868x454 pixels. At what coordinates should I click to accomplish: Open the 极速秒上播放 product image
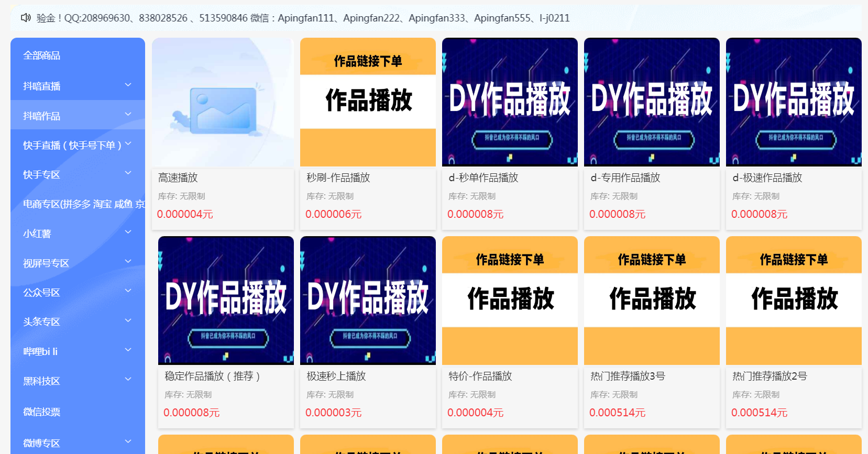(368, 301)
